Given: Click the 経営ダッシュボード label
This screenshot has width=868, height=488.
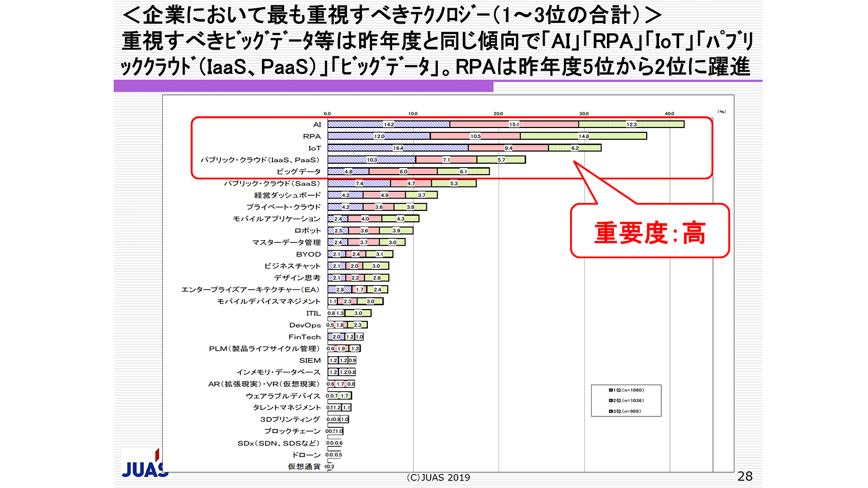Looking at the screenshot, I should [x=288, y=195].
